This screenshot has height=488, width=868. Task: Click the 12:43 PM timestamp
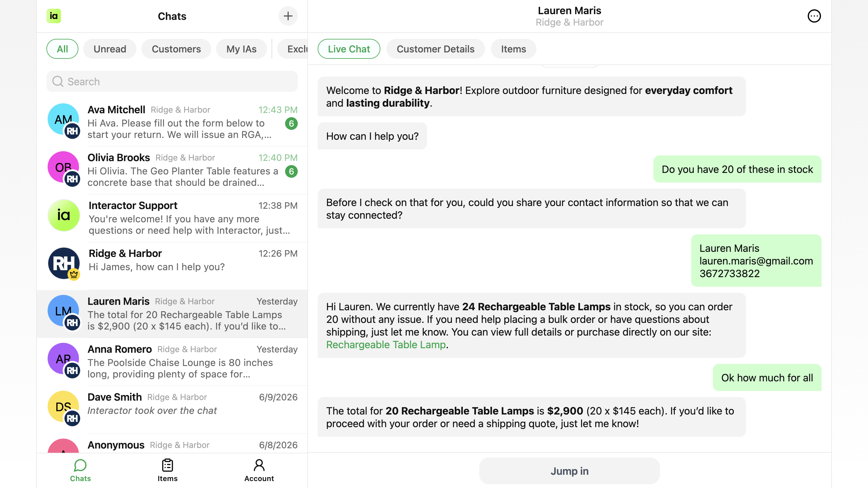(x=278, y=110)
